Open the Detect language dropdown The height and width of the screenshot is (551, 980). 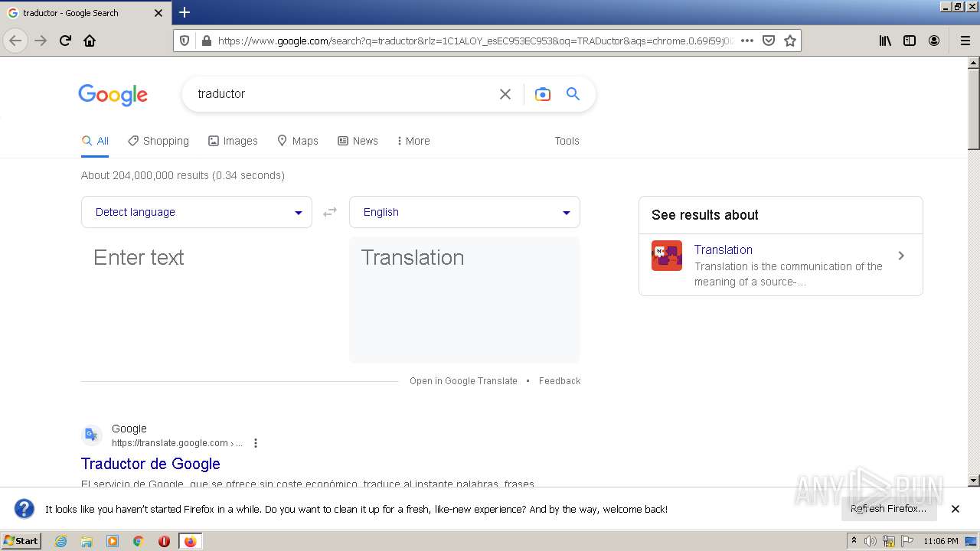pyautogui.click(x=197, y=212)
